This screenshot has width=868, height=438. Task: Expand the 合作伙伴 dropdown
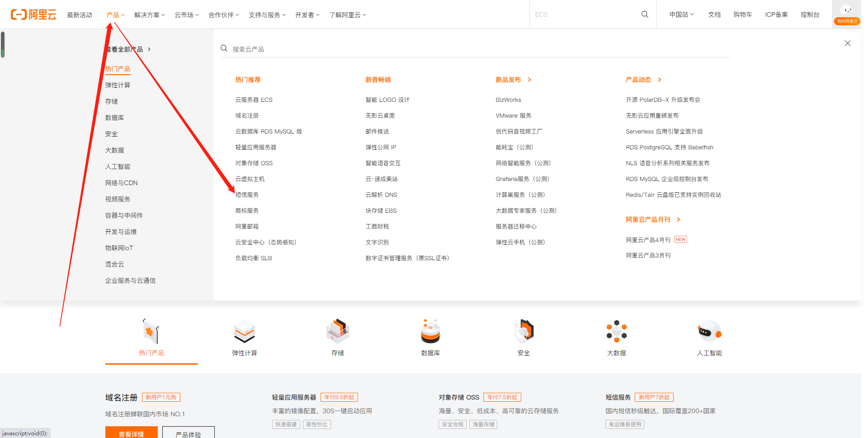point(224,15)
